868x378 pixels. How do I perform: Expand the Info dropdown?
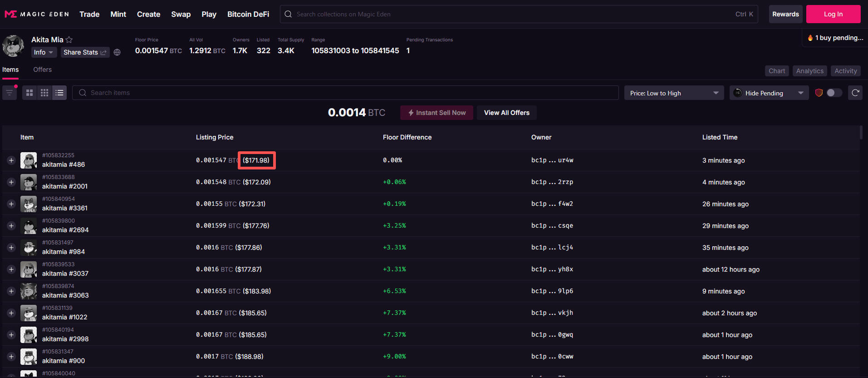click(x=44, y=52)
